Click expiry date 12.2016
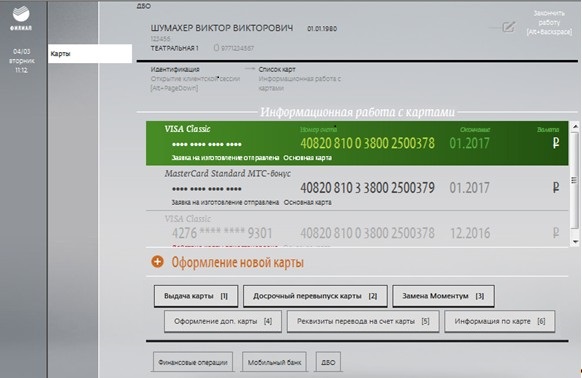 (x=470, y=233)
